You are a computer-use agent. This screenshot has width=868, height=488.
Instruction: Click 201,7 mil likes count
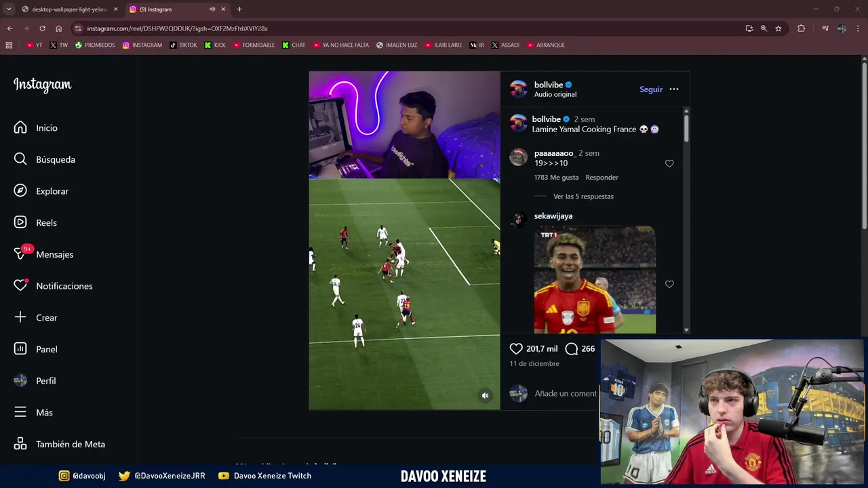pyautogui.click(x=542, y=348)
